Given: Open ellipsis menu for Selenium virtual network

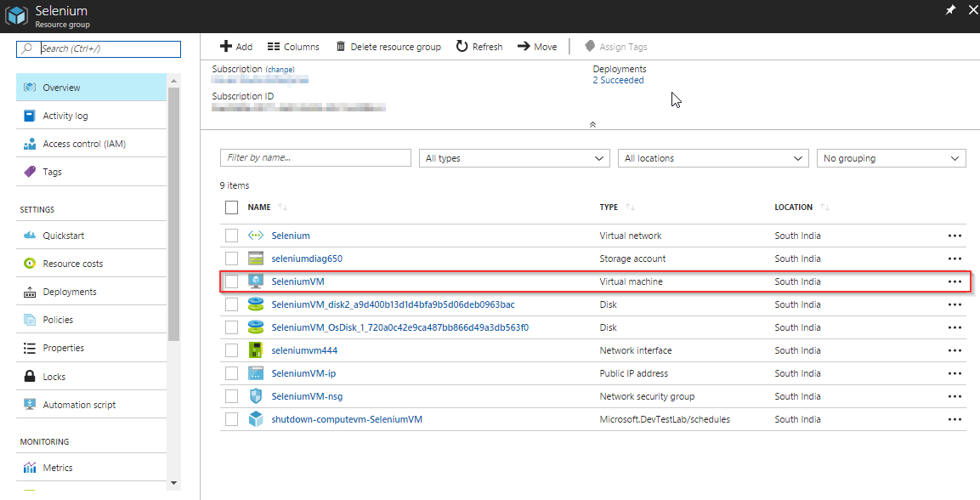Looking at the screenshot, I should point(955,236).
